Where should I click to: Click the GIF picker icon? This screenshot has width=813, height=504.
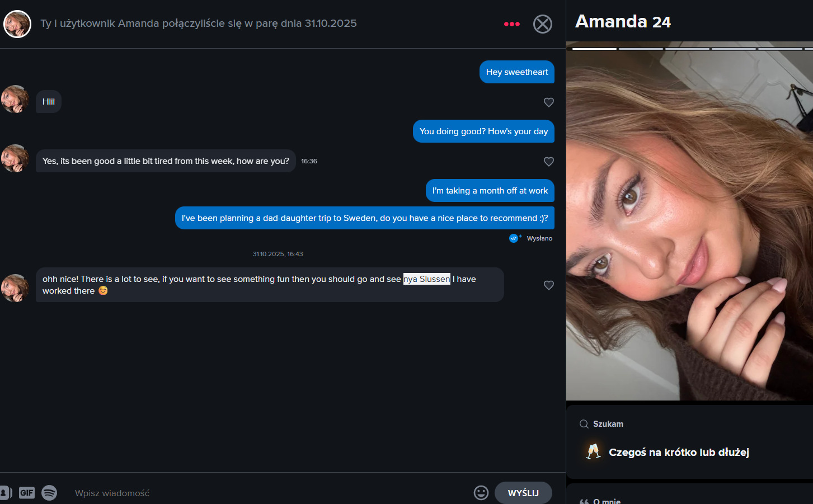27,493
